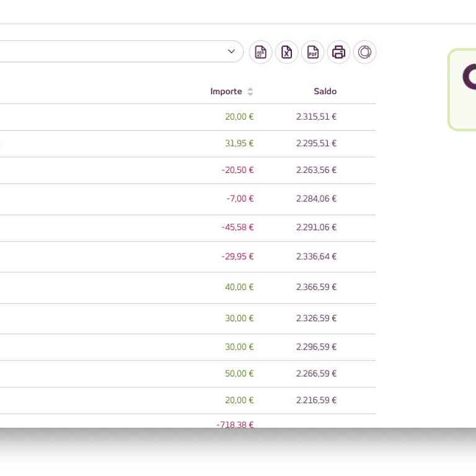
Task: Click the balance 2.216,59 €
Action: tap(316, 400)
